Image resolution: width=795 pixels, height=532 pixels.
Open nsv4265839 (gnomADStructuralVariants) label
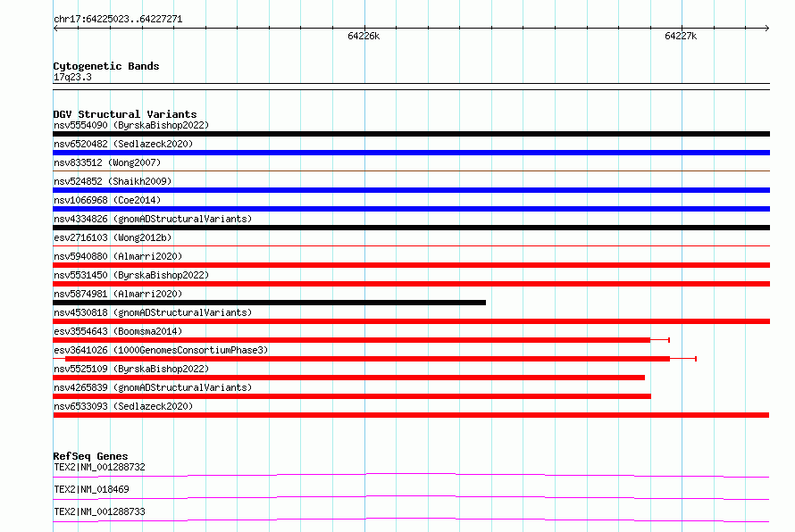(x=153, y=387)
